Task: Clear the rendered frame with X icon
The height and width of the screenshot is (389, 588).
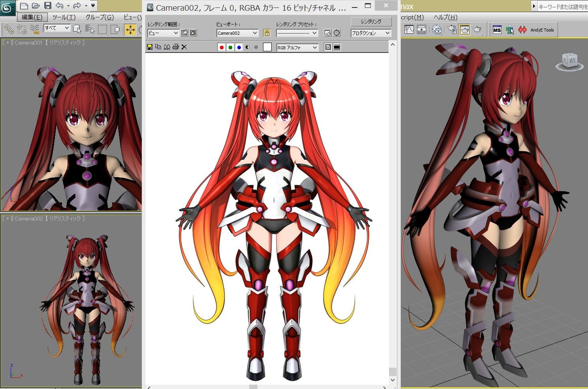Action: [184, 47]
